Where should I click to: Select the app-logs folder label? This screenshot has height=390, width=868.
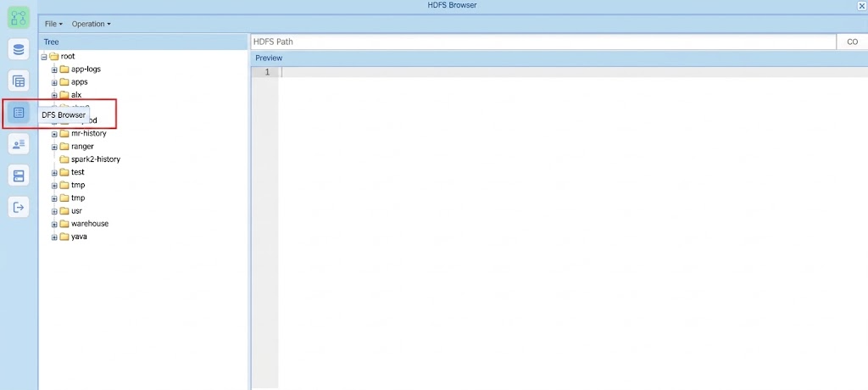point(86,70)
